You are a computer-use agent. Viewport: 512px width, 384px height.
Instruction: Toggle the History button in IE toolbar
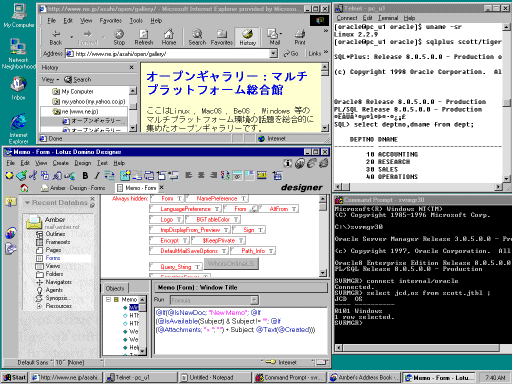(247, 37)
